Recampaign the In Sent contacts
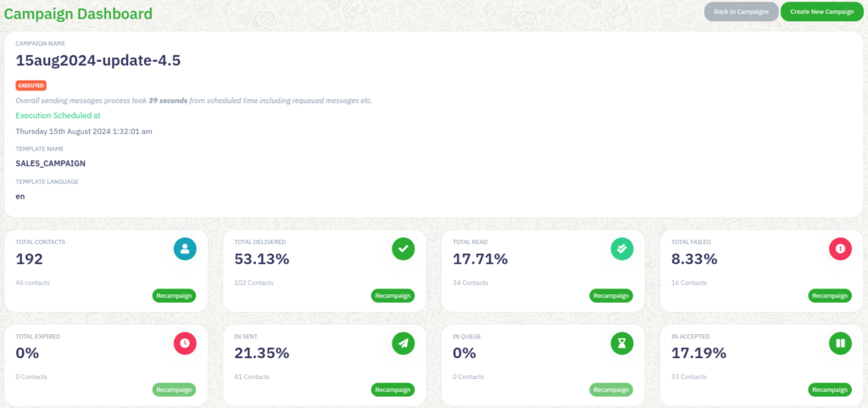 [392, 389]
